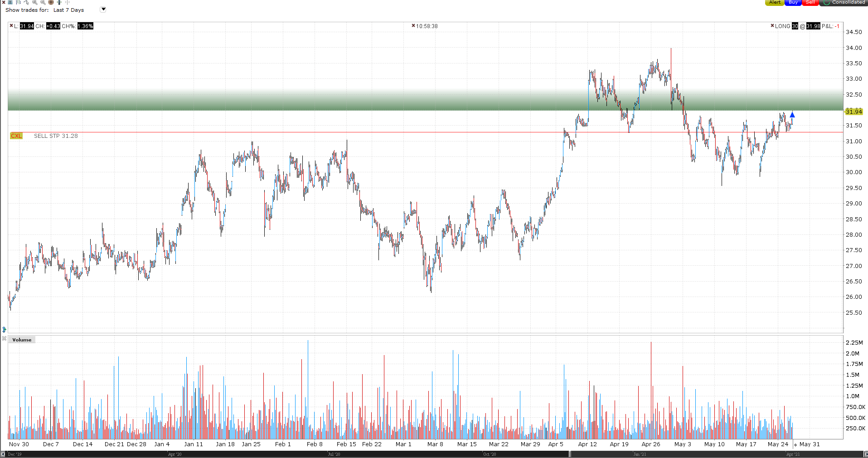
Task: Click the 31.94 current price tag
Action: (x=854, y=112)
